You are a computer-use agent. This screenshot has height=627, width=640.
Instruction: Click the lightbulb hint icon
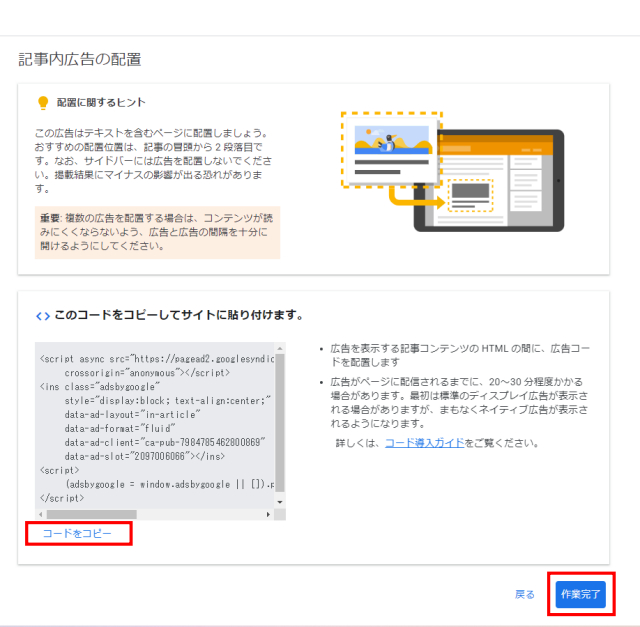point(43,103)
